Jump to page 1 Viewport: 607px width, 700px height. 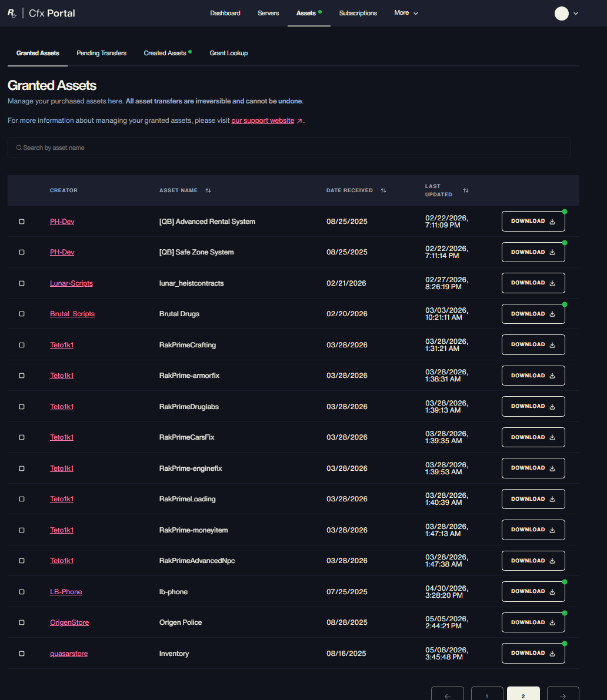[x=487, y=694]
